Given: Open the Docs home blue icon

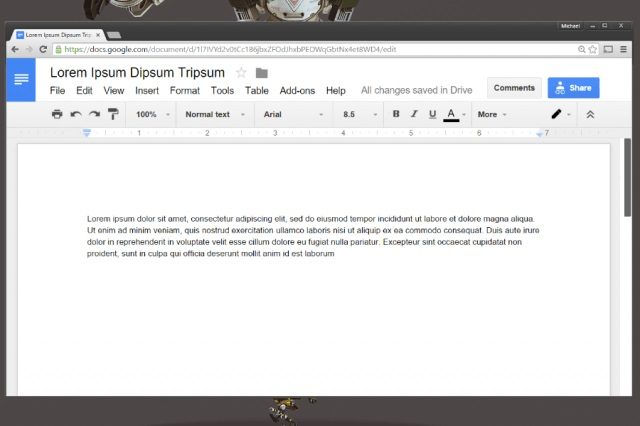Looking at the screenshot, I should [x=21, y=80].
